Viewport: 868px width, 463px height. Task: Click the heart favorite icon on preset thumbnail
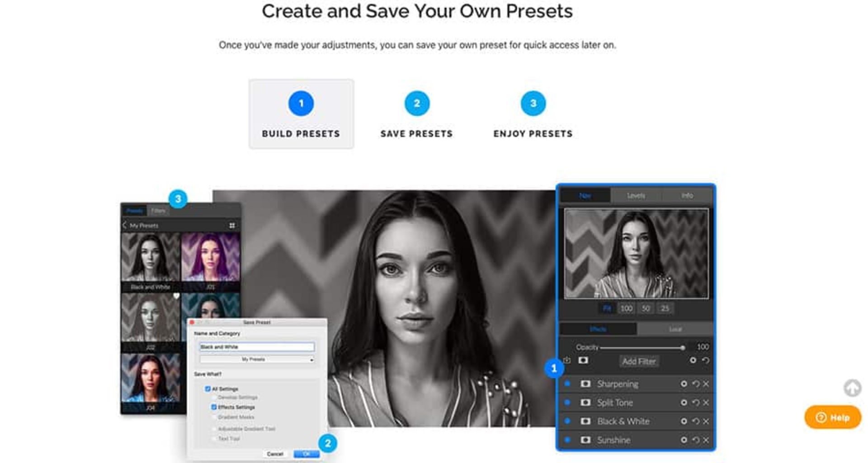tap(176, 296)
